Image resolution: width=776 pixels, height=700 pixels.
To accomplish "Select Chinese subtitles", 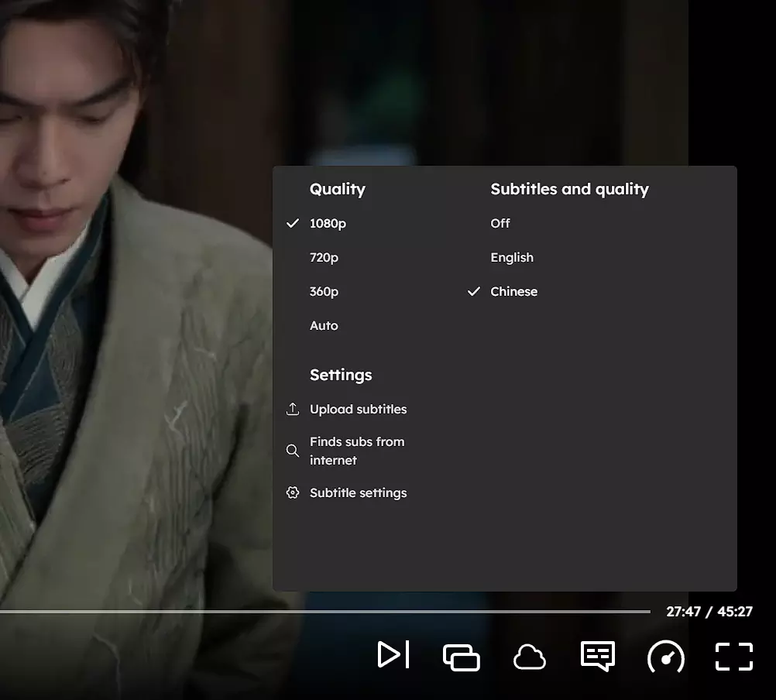I will (513, 291).
